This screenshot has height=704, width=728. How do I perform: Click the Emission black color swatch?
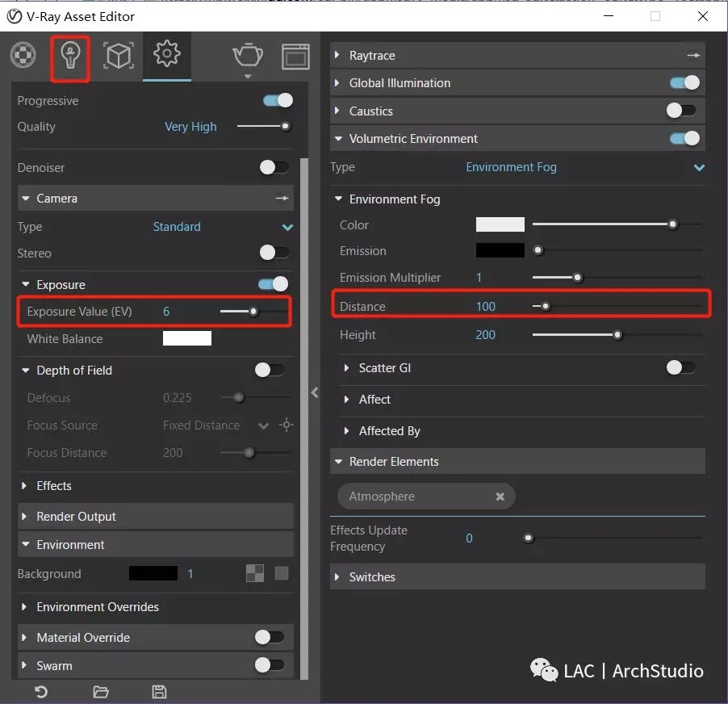click(x=500, y=250)
